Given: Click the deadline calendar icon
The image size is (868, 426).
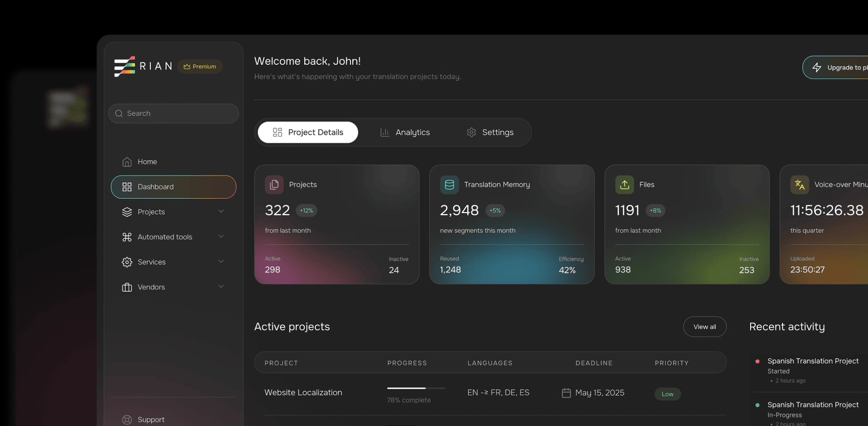Looking at the screenshot, I should coord(567,393).
